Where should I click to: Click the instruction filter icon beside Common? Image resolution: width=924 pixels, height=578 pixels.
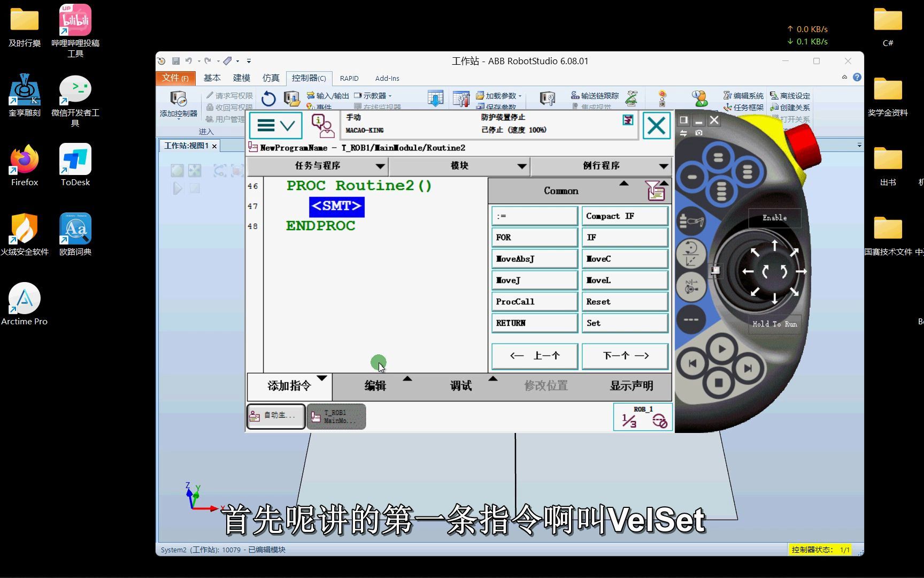tap(656, 191)
